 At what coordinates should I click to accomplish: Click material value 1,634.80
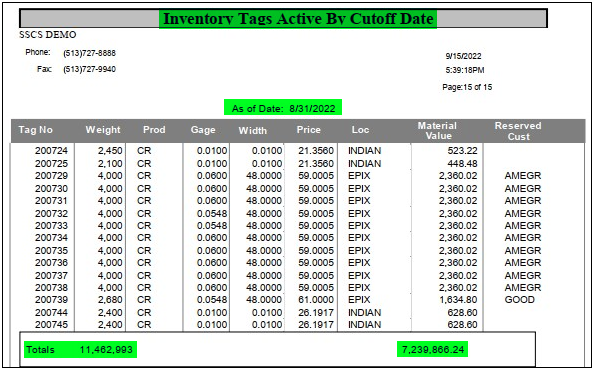(x=458, y=300)
